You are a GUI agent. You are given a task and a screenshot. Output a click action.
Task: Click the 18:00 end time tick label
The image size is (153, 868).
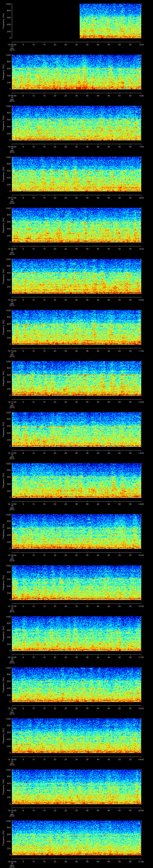tap(141, 708)
